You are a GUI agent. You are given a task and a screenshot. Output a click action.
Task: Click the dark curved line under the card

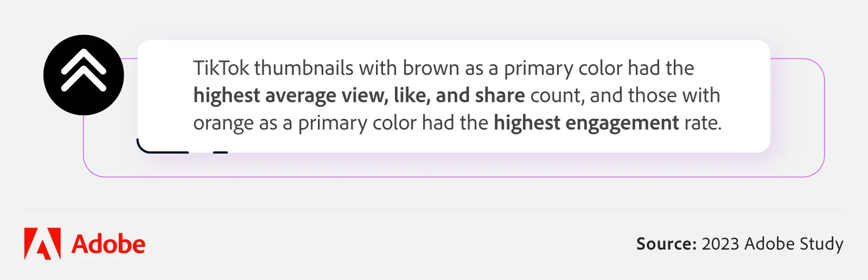pos(157,151)
